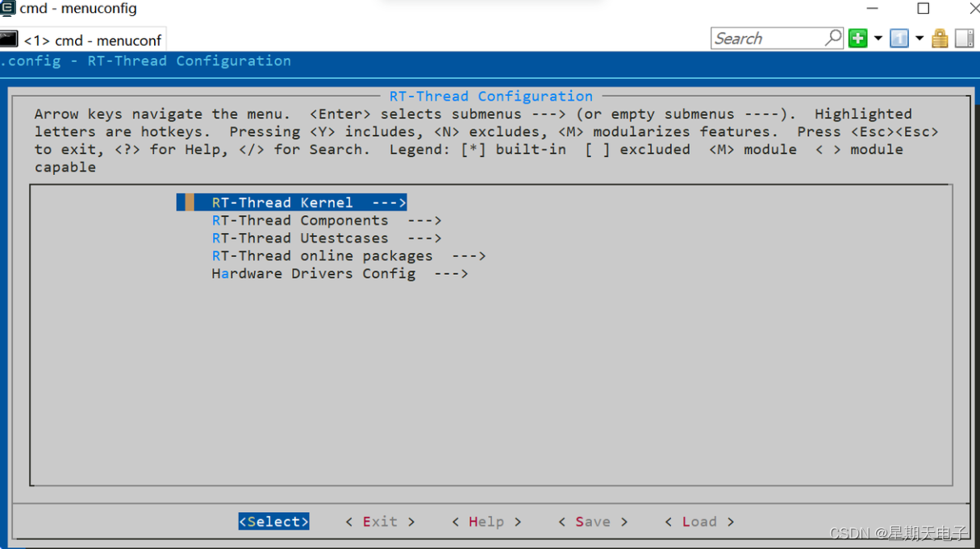Minimize the cmd menuconfig window
Screen dimensions: 980x549
click(873, 9)
